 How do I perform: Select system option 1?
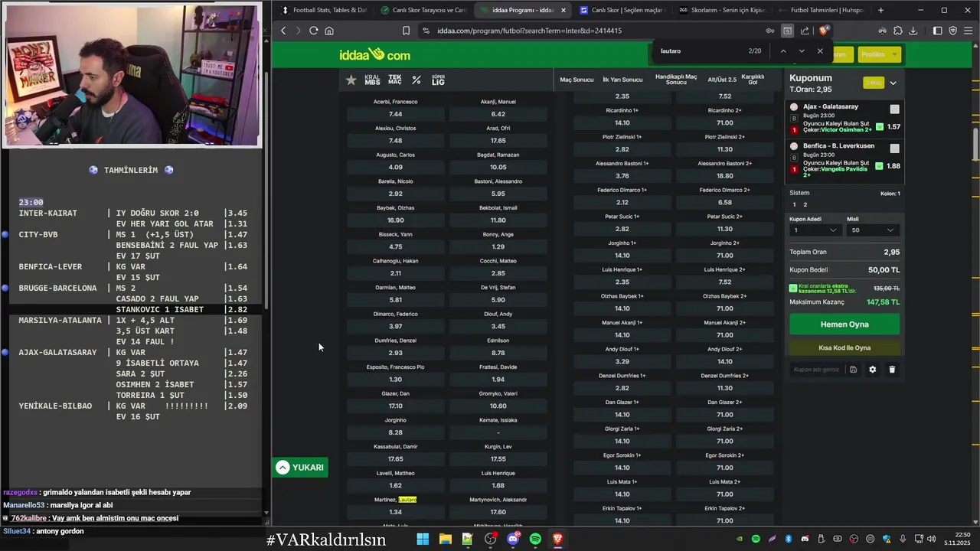pos(794,205)
